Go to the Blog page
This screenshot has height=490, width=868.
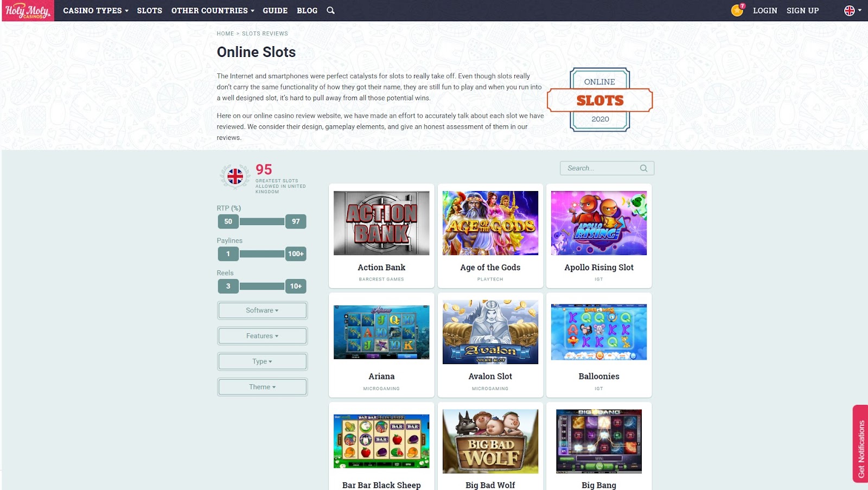pos(307,10)
